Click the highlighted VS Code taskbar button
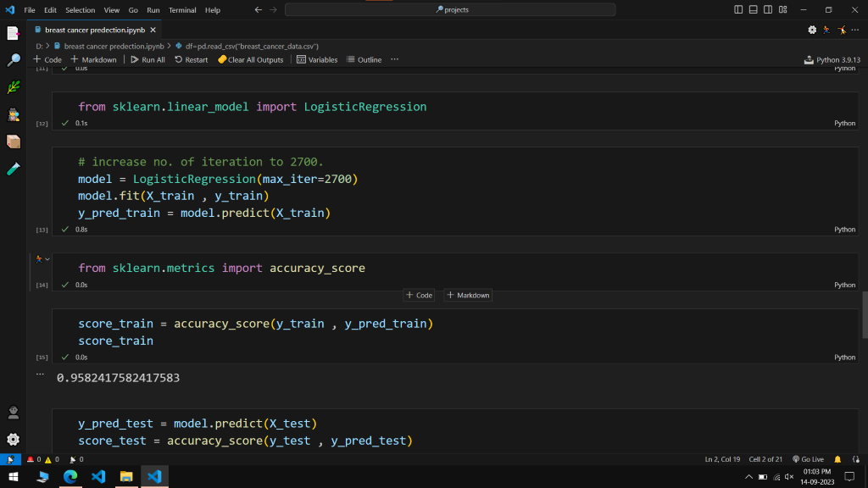This screenshot has width=868, height=488. [x=154, y=476]
